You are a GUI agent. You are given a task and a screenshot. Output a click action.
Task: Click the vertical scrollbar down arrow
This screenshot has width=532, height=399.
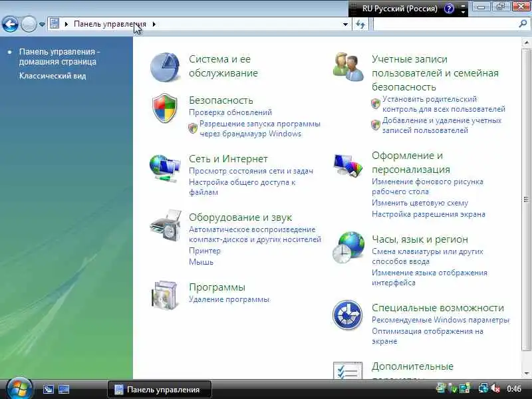tap(527, 374)
